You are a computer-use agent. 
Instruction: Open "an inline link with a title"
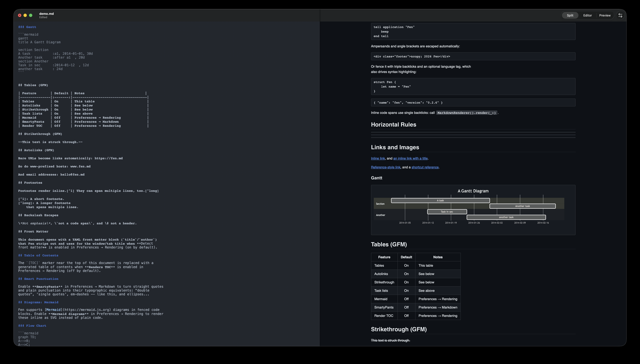click(411, 158)
